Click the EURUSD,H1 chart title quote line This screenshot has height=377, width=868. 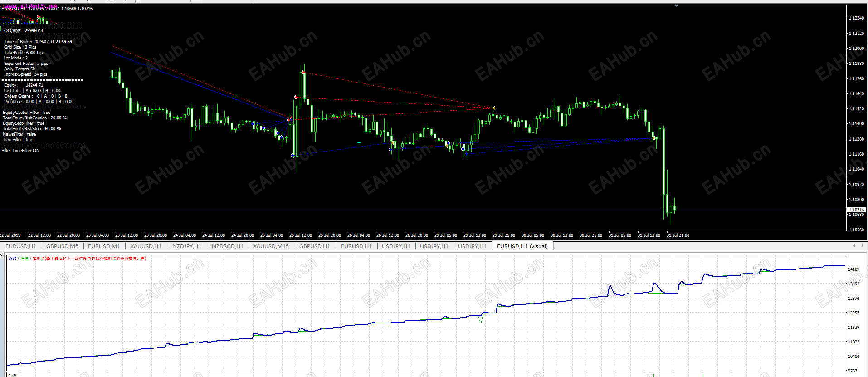(x=47, y=8)
